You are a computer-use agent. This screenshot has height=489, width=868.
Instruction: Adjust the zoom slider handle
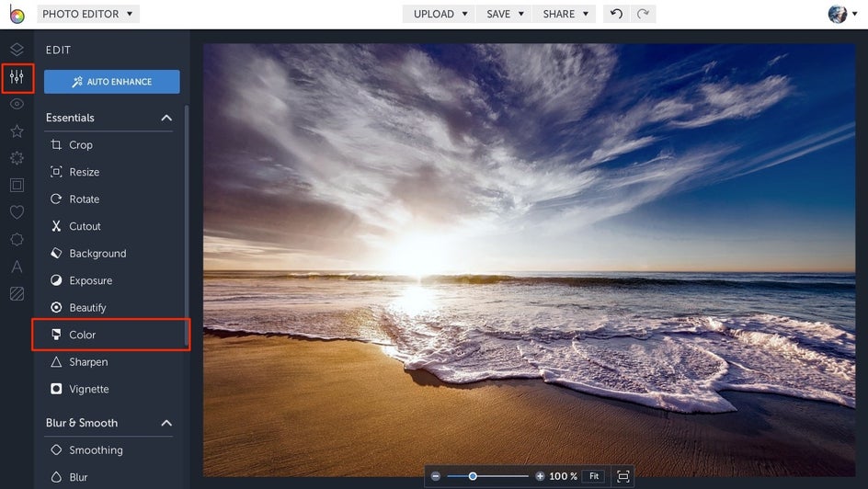(473, 476)
